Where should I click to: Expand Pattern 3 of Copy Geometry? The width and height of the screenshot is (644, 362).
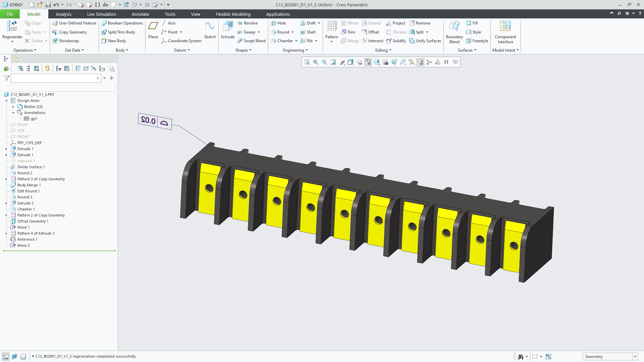[6, 179]
